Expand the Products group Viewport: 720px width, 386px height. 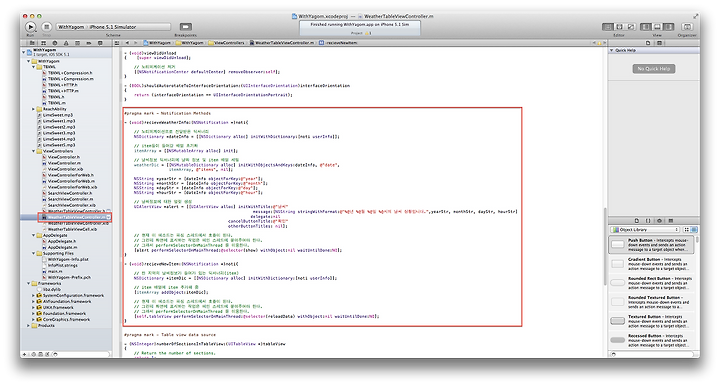click(x=29, y=325)
